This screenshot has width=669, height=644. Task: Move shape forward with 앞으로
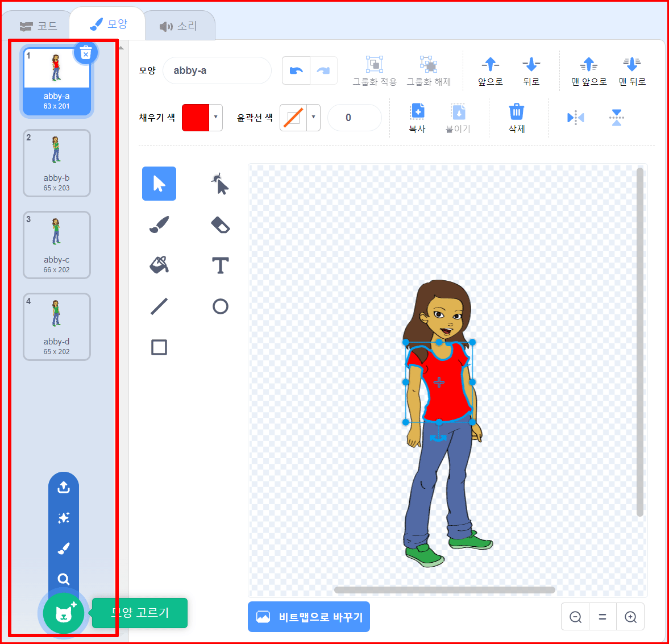pyautogui.click(x=490, y=71)
